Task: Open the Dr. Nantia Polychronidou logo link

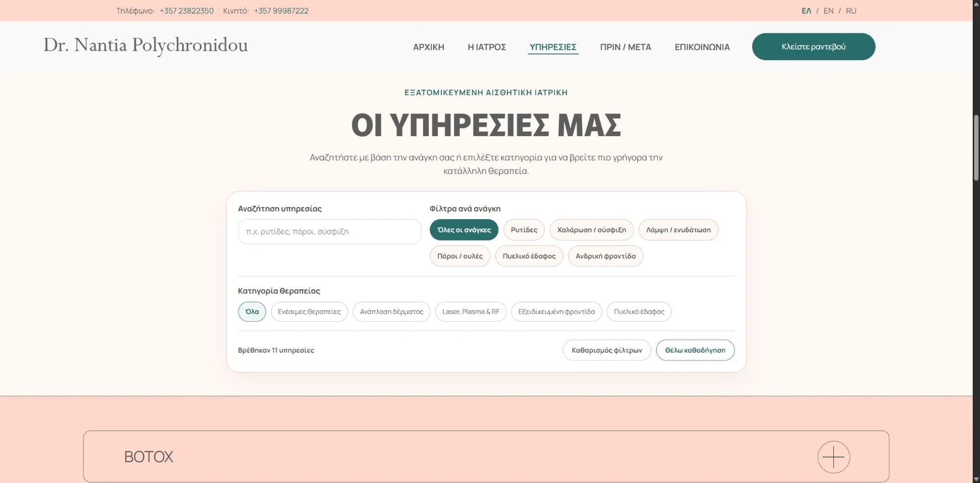Action: [146, 46]
